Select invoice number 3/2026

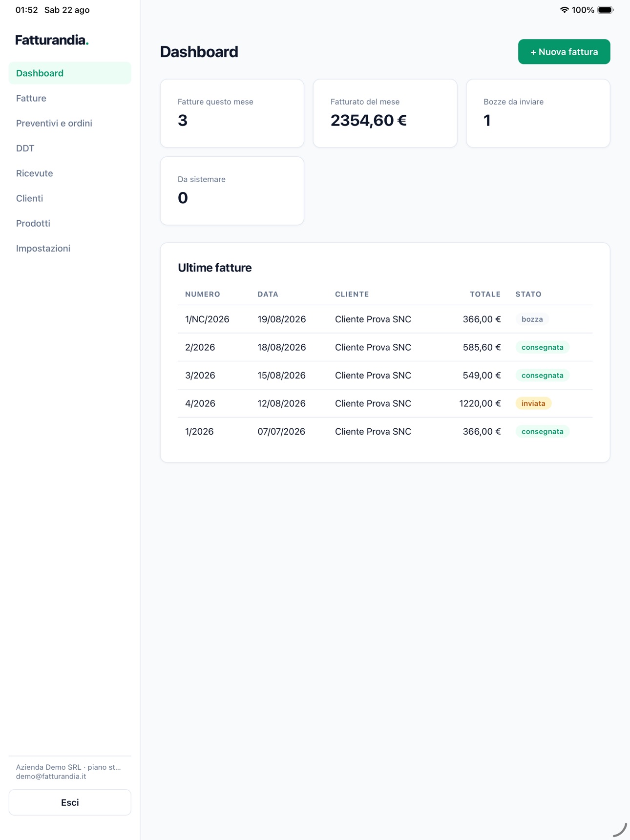point(200,376)
